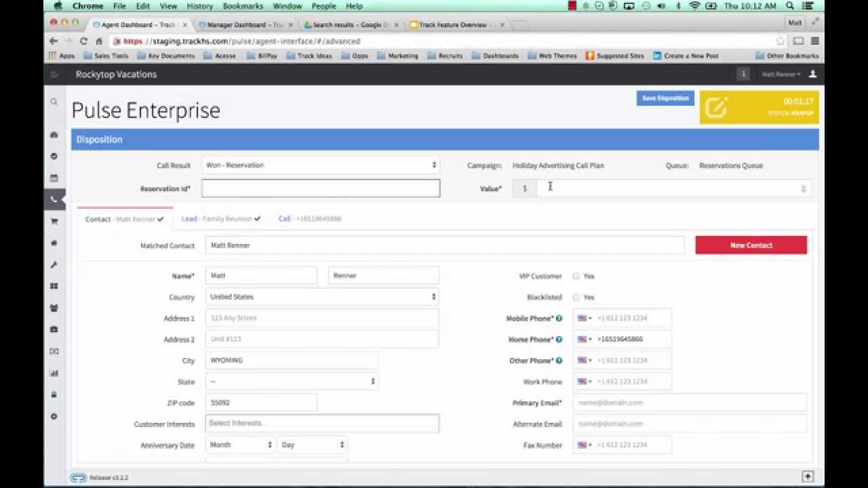The width and height of the screenshot is (868, 488).
Task: Open the Sales Tools bookmarks folder
Action: tap(106, 56)
